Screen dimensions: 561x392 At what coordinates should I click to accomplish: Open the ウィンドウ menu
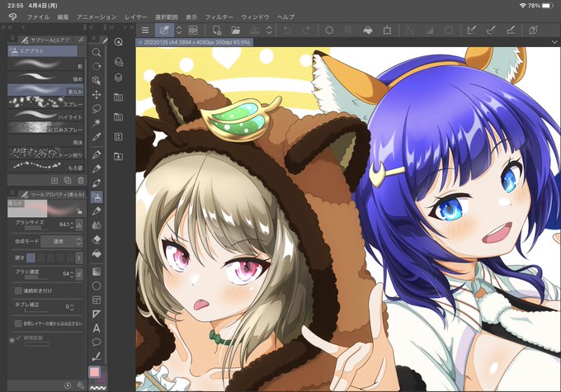[255, 17]
